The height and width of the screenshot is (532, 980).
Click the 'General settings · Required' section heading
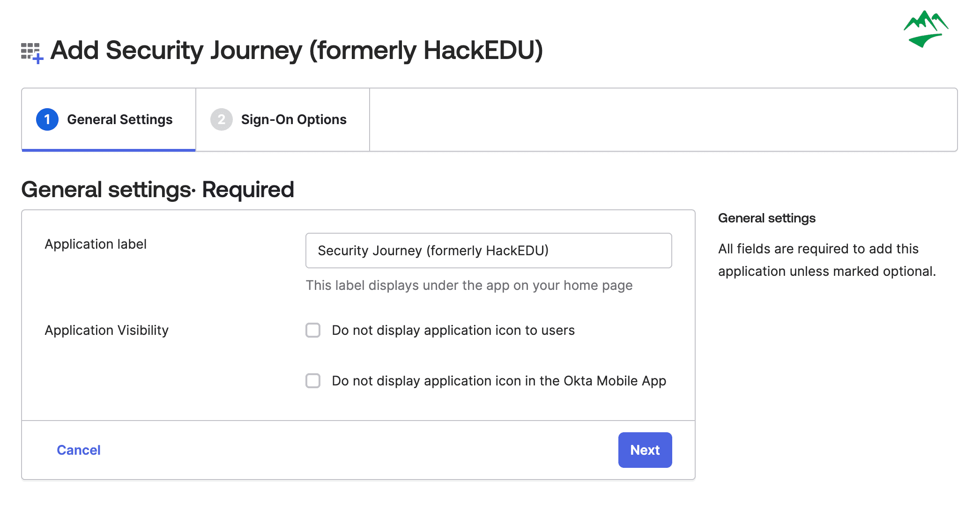point(157,190)
